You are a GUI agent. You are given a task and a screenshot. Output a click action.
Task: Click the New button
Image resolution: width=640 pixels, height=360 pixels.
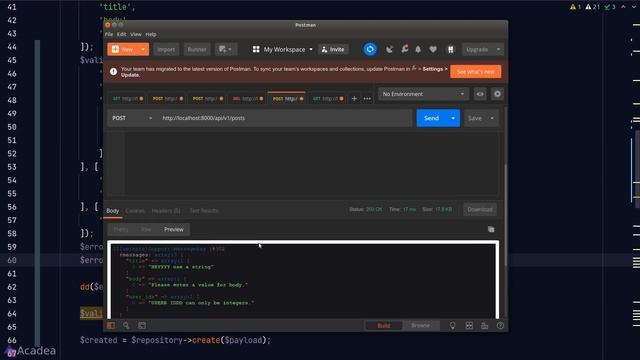click(x=123, y=49)
